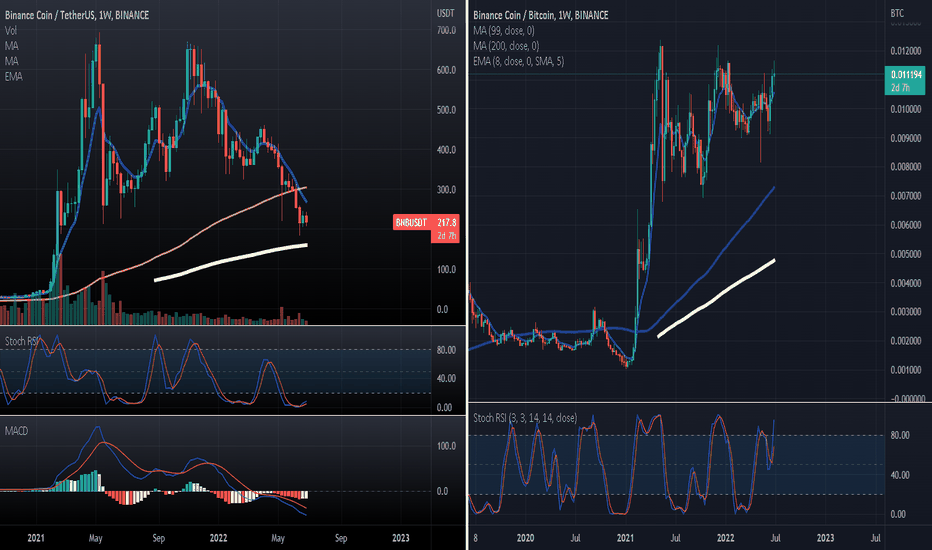This screenshot has width=932, height=550.
Task: Click the 700.0 price axis value
Action: pos(446,30)
